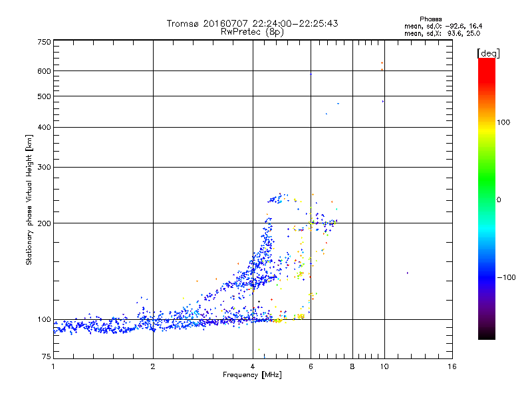Click the '[deg]' colorbar unit label
Viewport: 532px width, 399px height.
[488, 53]
